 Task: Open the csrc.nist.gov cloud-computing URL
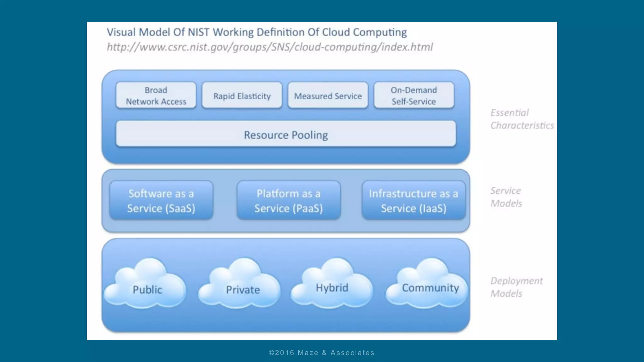270,47
